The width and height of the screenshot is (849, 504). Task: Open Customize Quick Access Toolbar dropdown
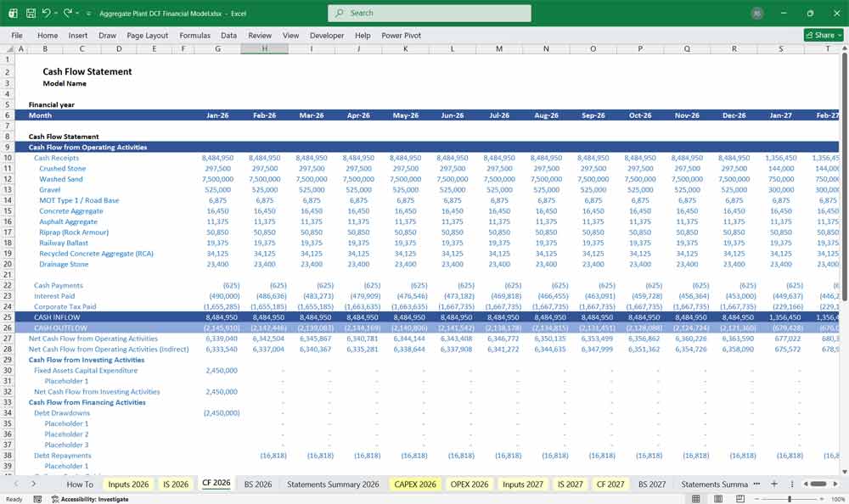pos(89,13)
